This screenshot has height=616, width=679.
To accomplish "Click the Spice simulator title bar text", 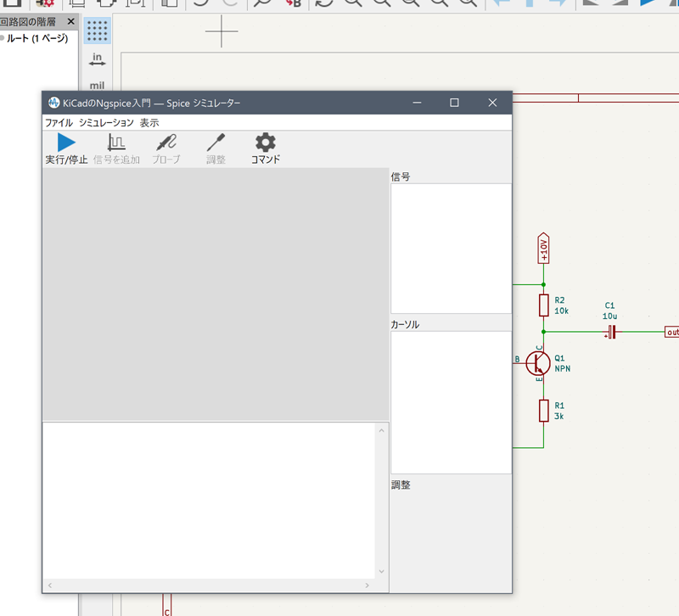I will click(x=152, y=103).
